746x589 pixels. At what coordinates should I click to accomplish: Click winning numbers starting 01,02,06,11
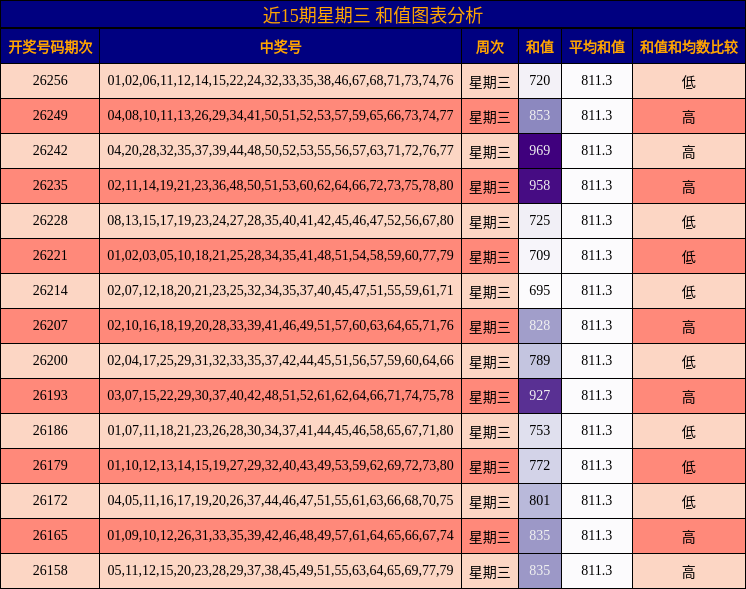click(x=280, y=80)
